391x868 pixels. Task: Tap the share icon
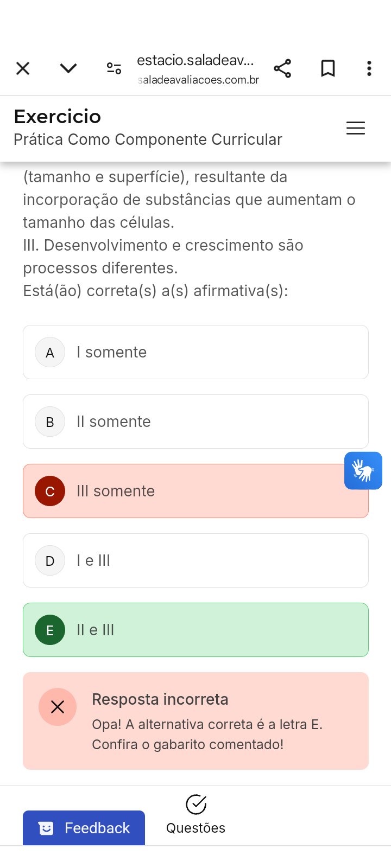[x=282, y=68]
